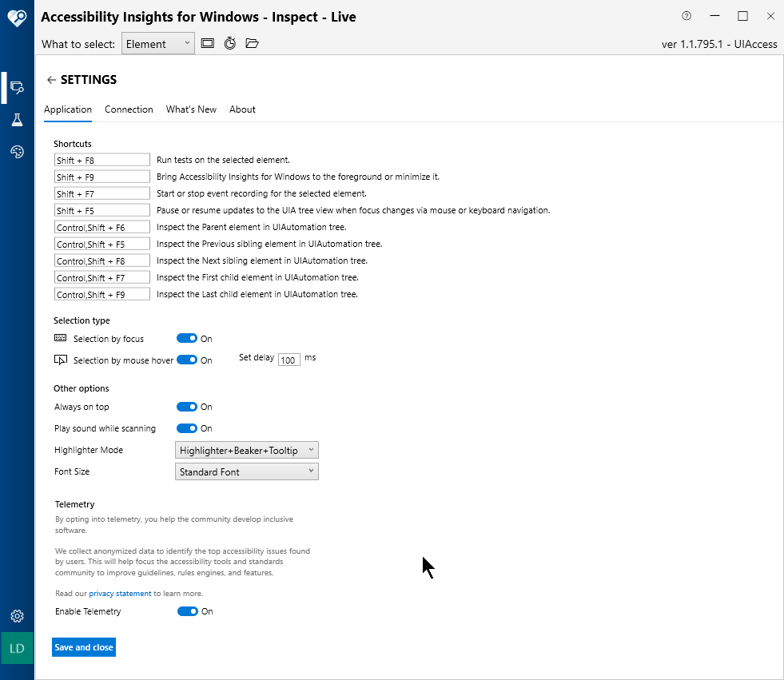This screenshot has width=784, height=680.
Task: Expand the Highlighter Mode dropdown
Action: [x=246, y=450]
